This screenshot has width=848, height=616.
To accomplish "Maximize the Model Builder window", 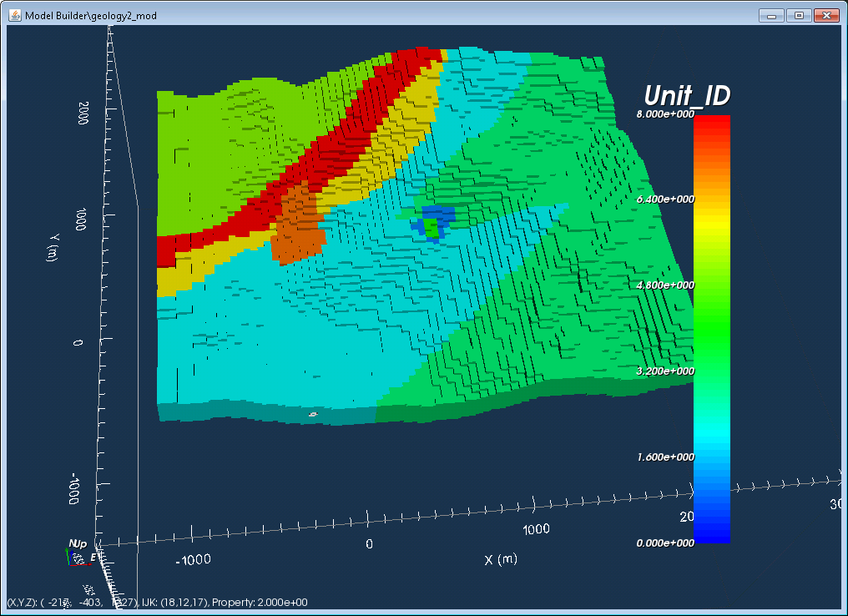I will click(799, 15).
